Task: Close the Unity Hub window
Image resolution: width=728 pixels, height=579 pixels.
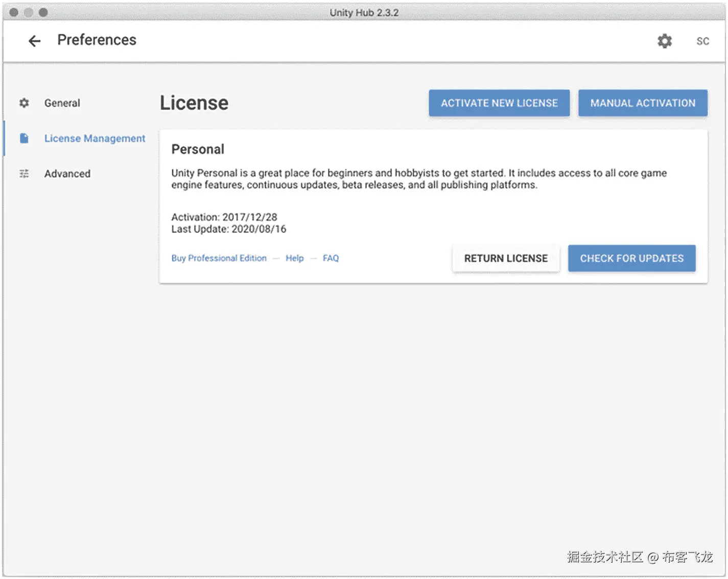Action: 14,12
